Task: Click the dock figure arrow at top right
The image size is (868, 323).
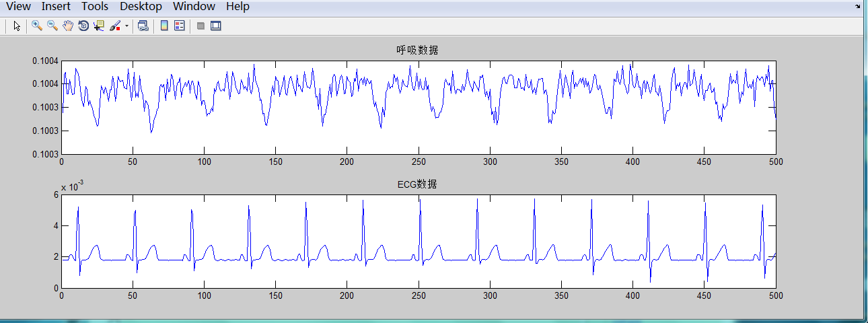Action: [x=858, y=6]
